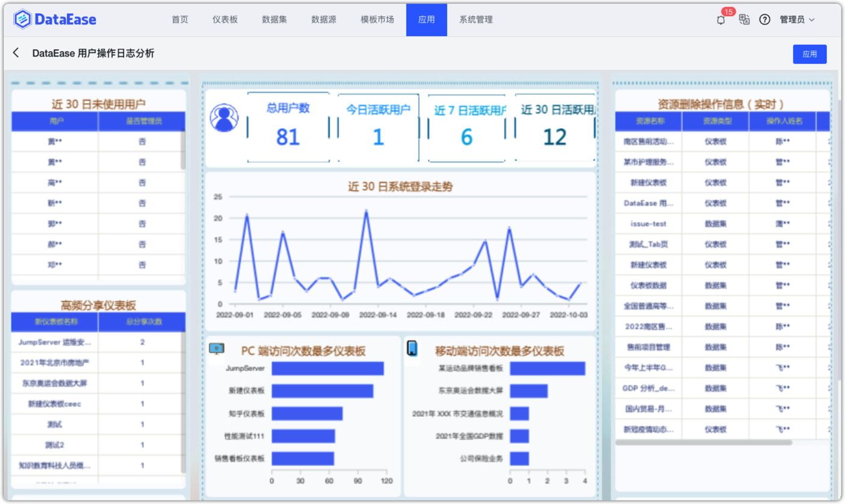Screen dimensions: 845x504
Task: Switch to the 数据集 tab
Action: click(x=274, y=19)
